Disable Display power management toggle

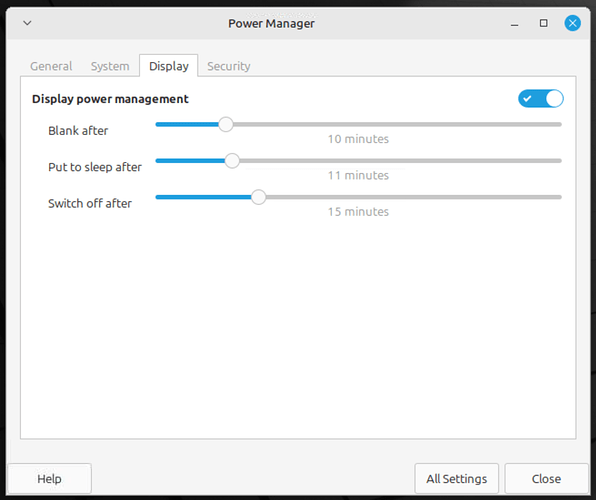coord(541,99)
